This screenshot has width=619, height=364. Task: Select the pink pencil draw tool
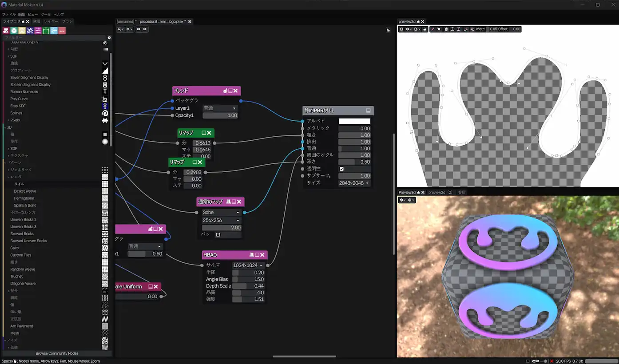coord(433,29)
